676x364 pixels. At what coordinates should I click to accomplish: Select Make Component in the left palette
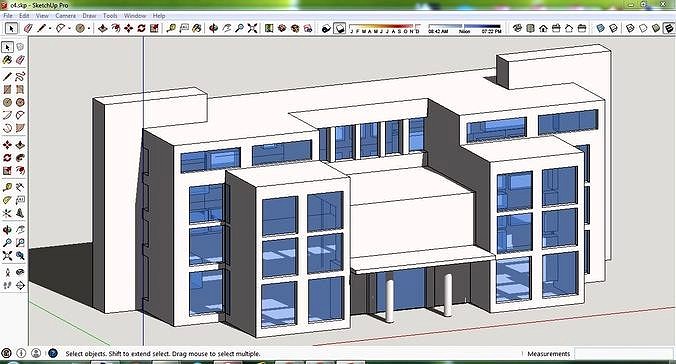click(20, 47)
